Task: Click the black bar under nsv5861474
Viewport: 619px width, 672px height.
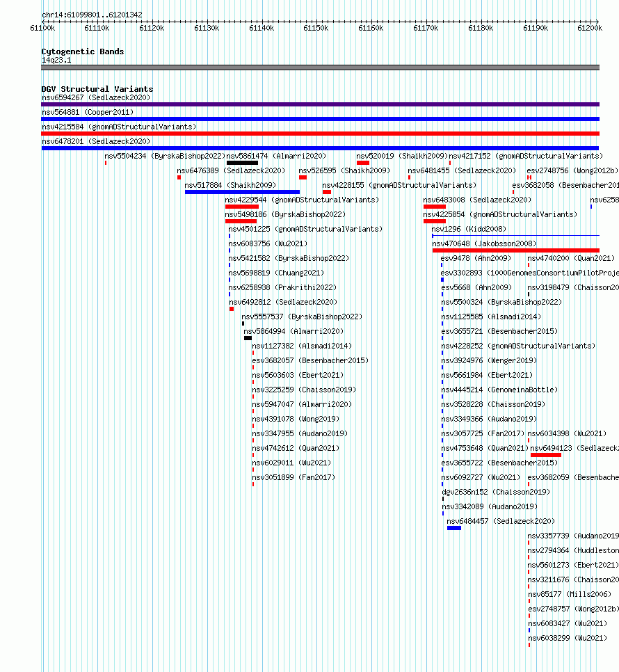Action: click(x=243, y=163)
